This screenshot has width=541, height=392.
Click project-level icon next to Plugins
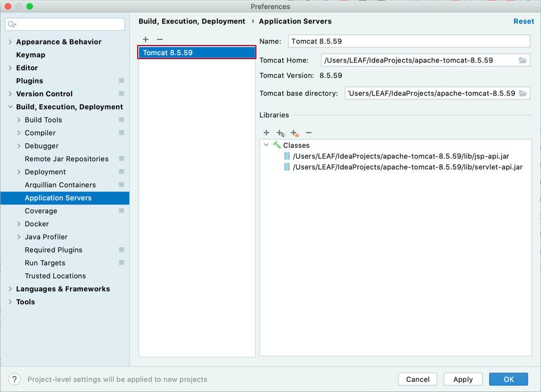tap(121, 81)
